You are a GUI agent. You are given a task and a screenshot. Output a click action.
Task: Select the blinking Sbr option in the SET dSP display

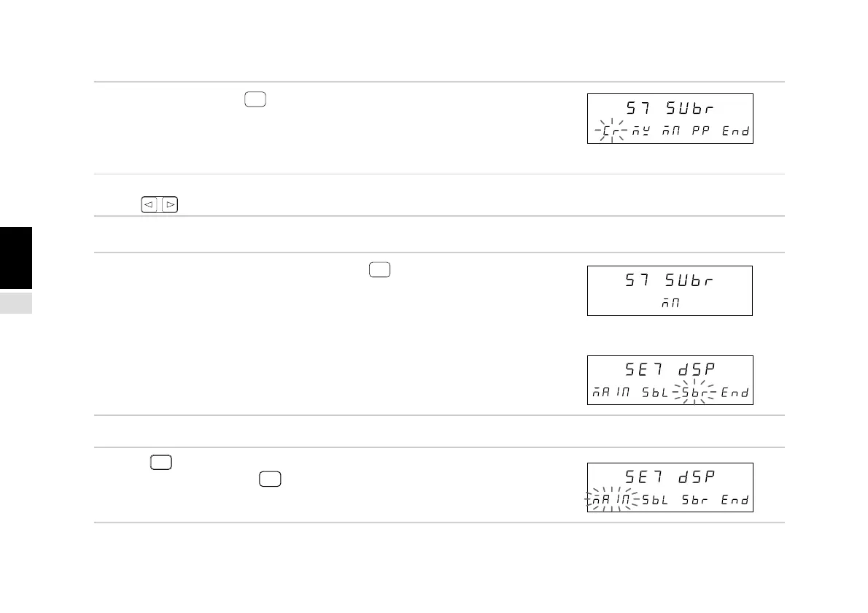[694, 393]
